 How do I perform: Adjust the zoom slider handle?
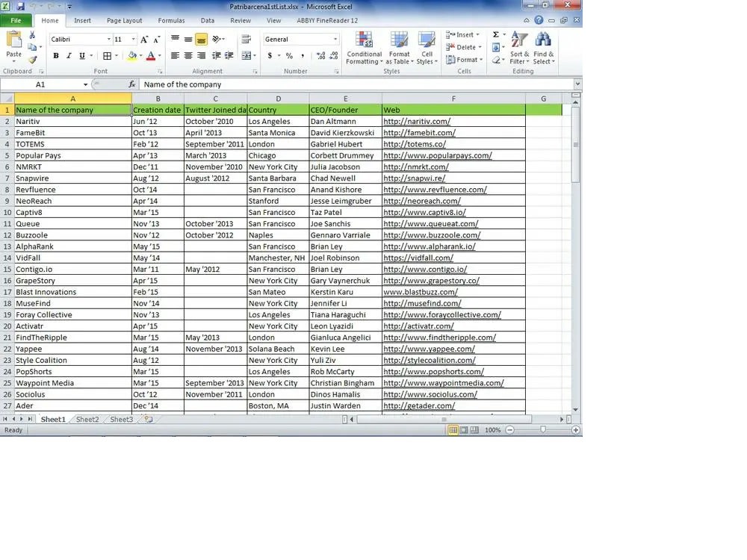[542, 430]
